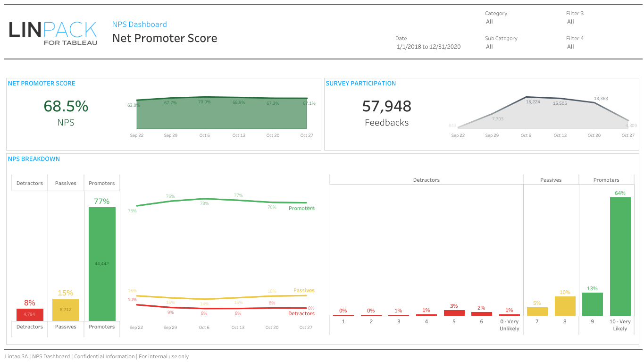Image resolution: width=644 pixels, height=362 pixels.
Task: Click the NPS Dashboard title link
Action: pos(139,25)
